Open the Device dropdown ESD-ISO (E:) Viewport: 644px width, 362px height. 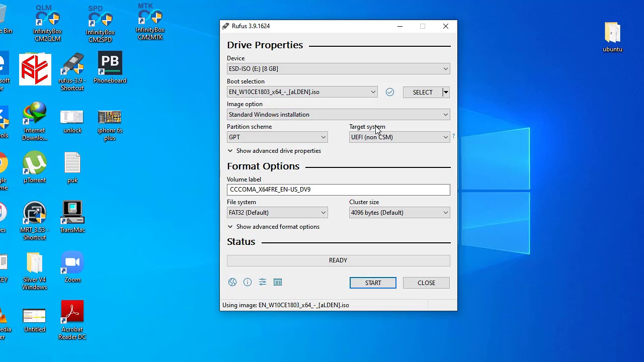(339, 69)
